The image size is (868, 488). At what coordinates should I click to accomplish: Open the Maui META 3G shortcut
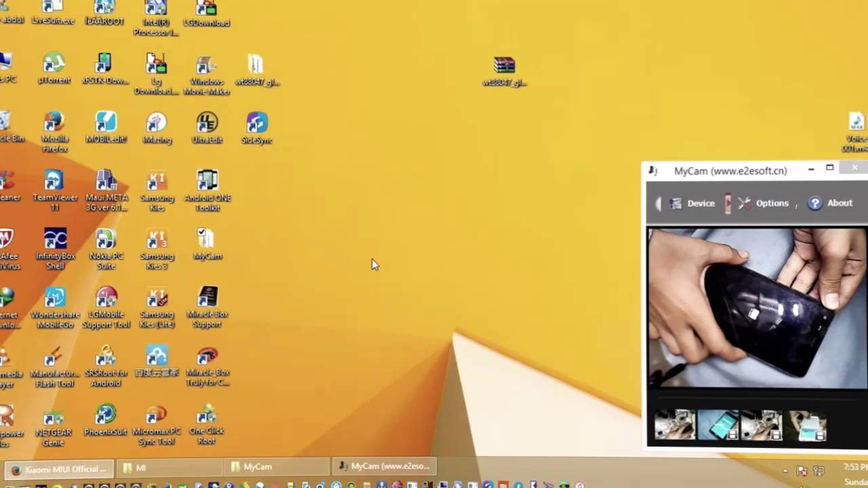click(x=106, y=191)
